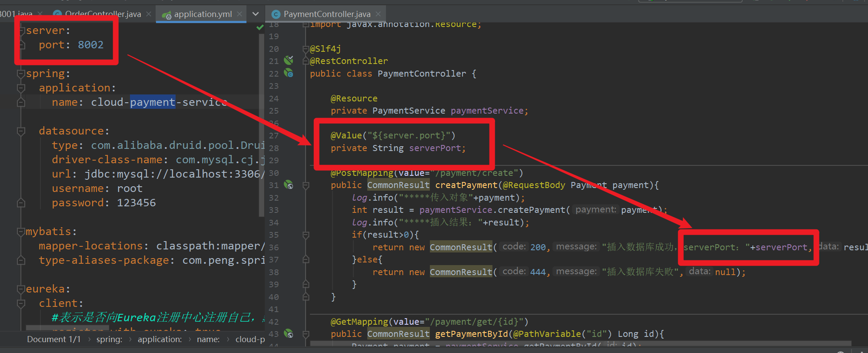This screenshot has width=868, height=353.
Task: Click the 'spring:' breadcrumb at the bottom
Action: [x=109, y=339]
